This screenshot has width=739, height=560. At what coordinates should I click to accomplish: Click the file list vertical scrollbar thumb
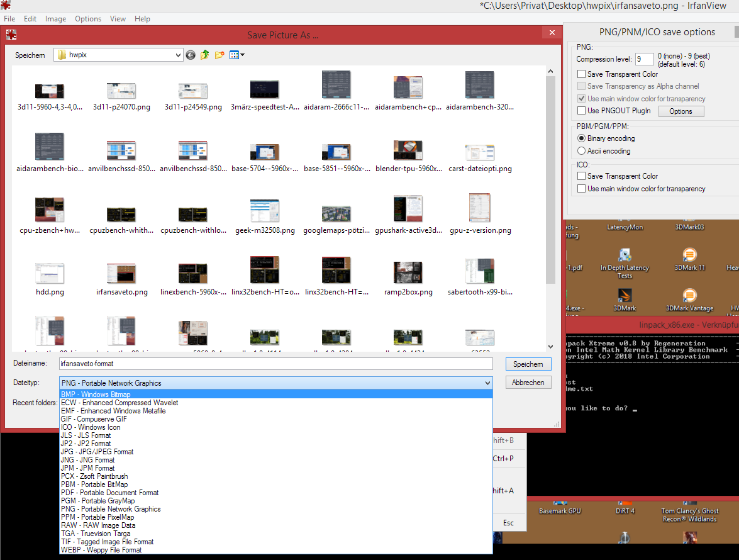click(x=550, y=179)
